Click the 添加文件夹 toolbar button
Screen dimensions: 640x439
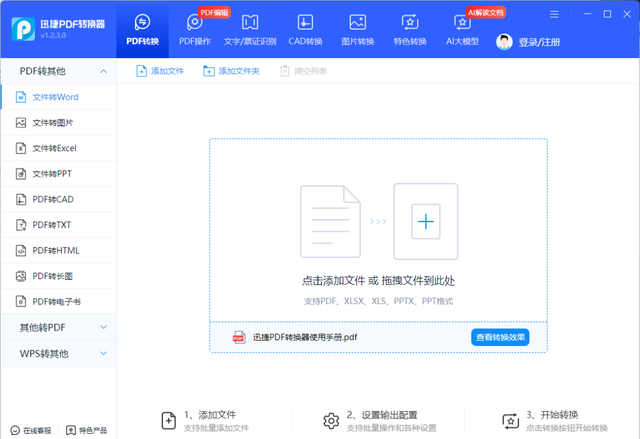231,71
